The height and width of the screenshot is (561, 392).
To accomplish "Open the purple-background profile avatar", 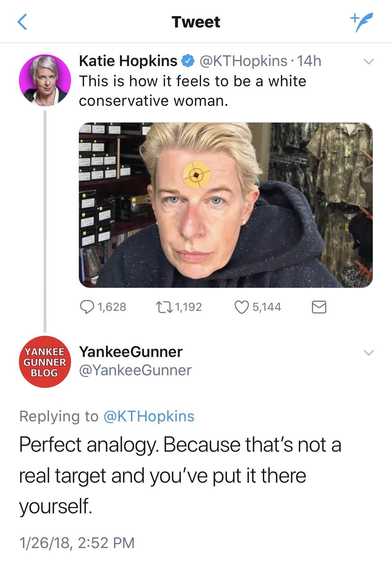I will coord(45,80).
